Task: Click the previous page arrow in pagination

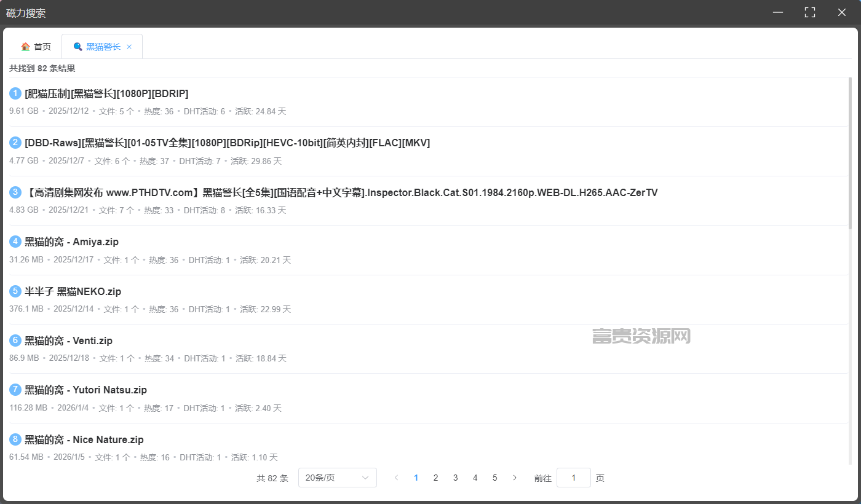Action: (397, 478)
